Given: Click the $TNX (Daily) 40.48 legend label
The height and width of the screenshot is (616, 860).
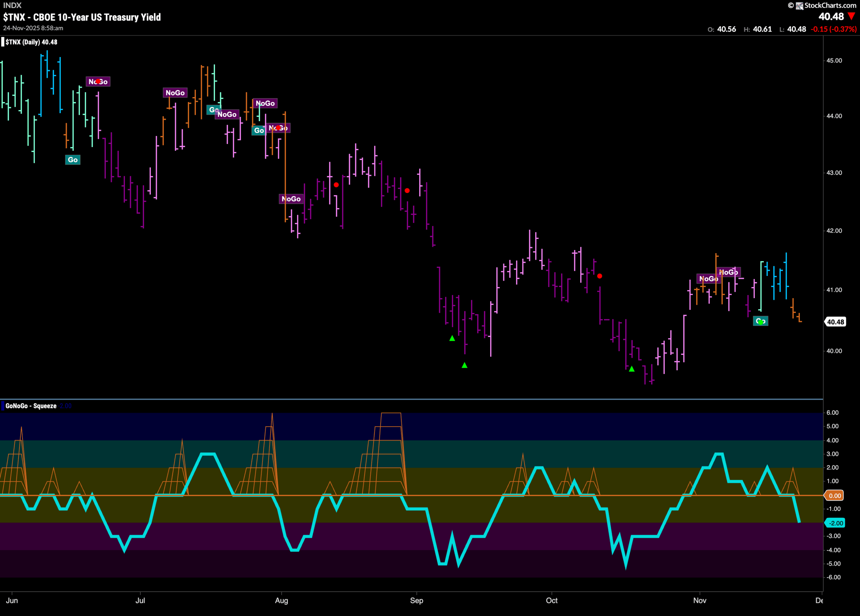Looking at the screenshot, I should [x=32, y=42].
